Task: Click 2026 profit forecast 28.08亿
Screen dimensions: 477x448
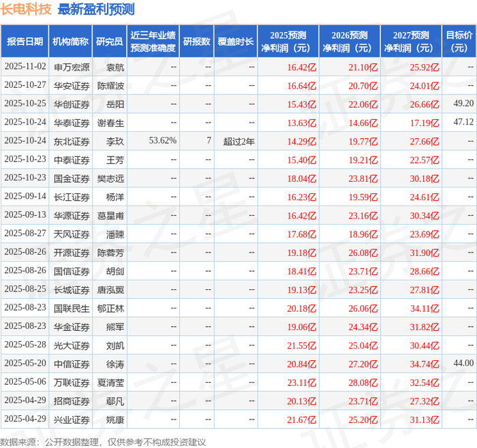Action: pyautogui.click(x=363, y=383)
